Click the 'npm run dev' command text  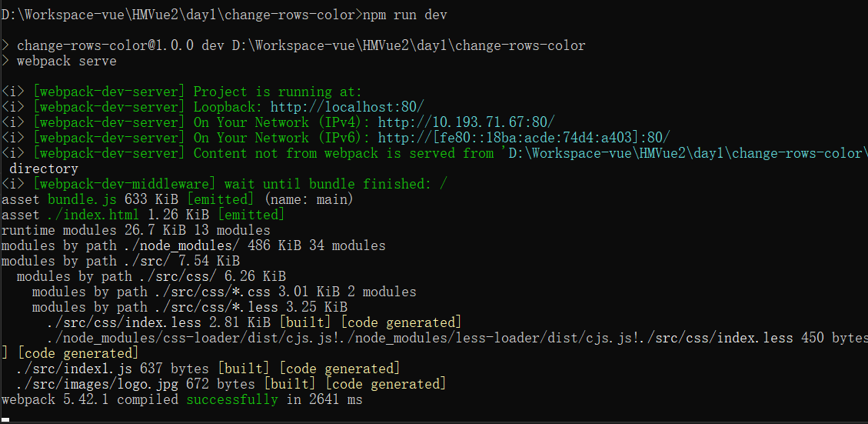tap(404, 15)
